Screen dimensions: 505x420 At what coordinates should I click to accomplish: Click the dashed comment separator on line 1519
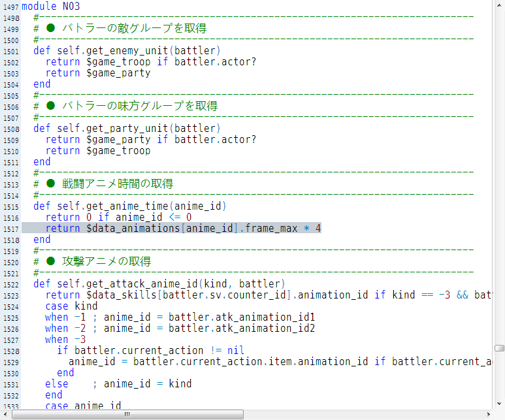(253, 250)
